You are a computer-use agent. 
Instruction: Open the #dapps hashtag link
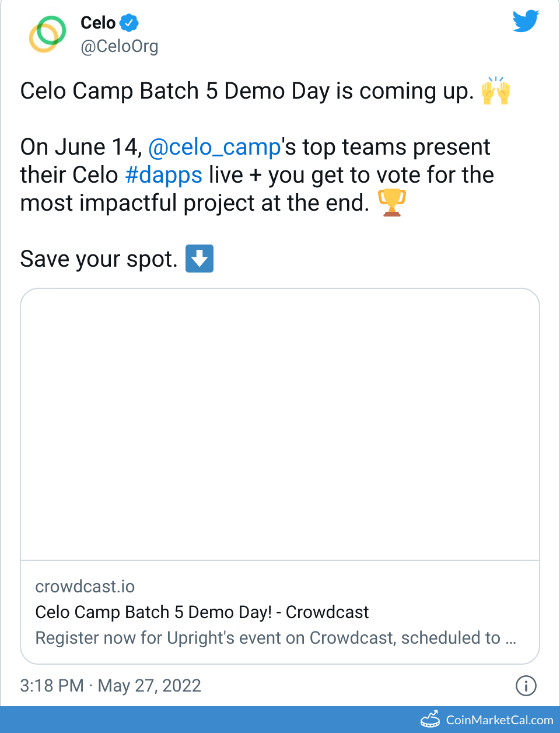point(163,175)
